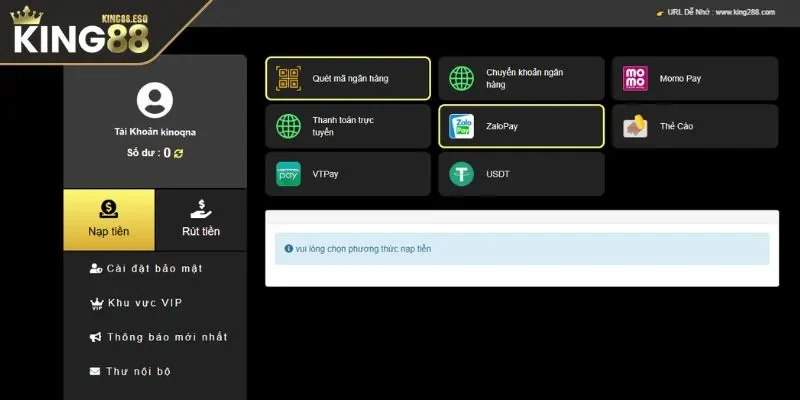Click the Nạp tiền coin deposit icon
The width and height of the screenshot is (800, 400).
(x=109, y=209)
